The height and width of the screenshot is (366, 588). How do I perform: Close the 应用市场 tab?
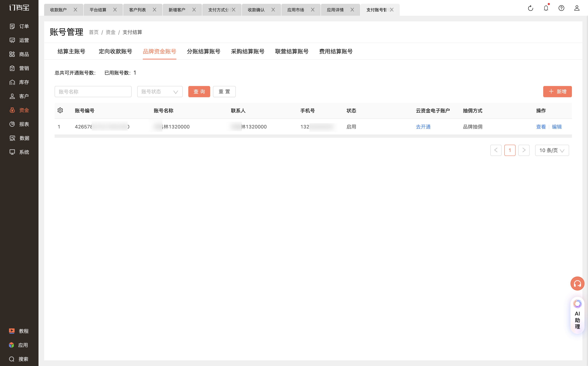point(313,10)
